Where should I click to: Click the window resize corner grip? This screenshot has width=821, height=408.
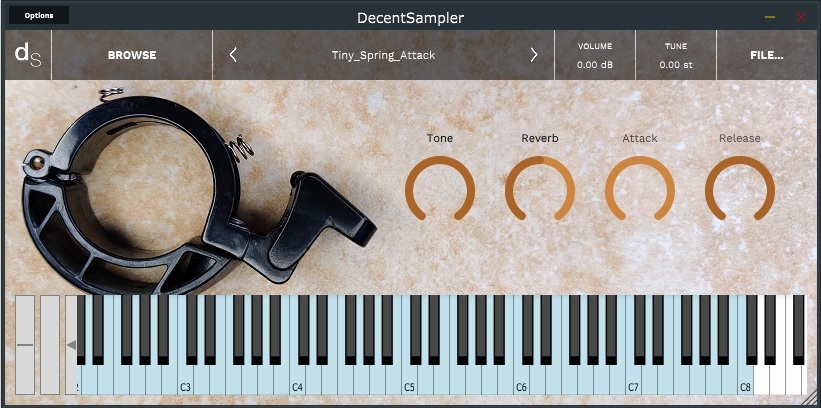point(809,400)
